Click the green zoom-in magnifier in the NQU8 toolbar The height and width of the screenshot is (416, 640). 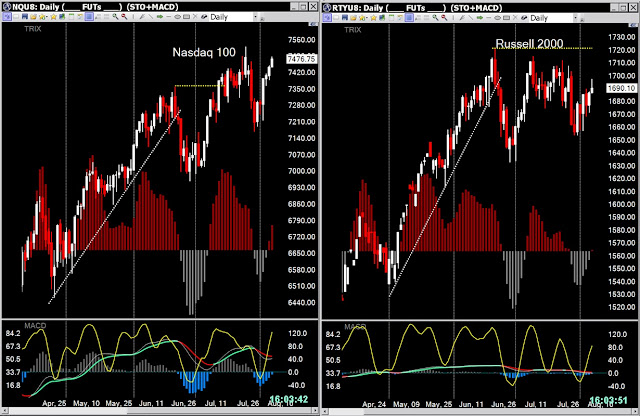click(116, 17)
